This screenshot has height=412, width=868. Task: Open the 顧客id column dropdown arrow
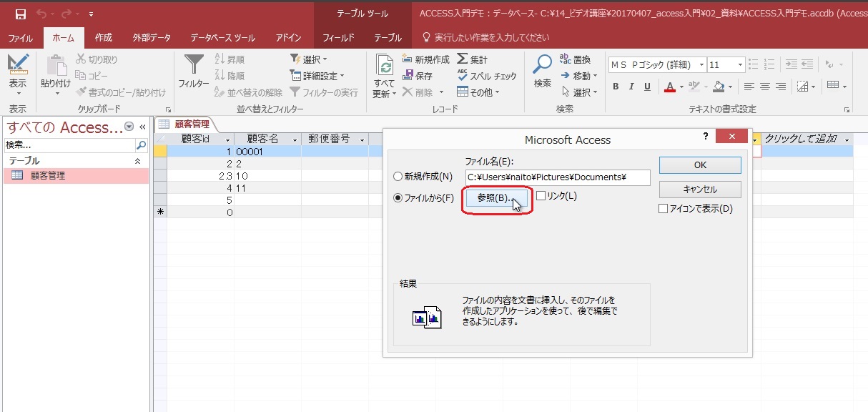228,139
